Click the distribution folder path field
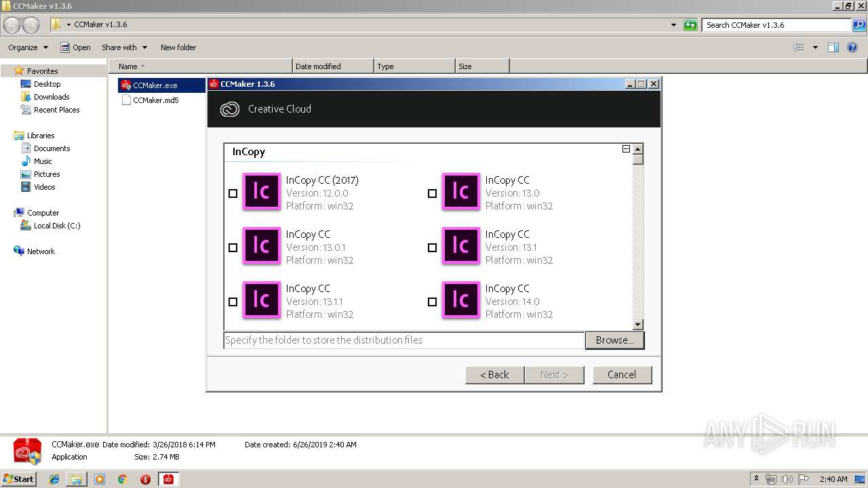 point(403,340)
